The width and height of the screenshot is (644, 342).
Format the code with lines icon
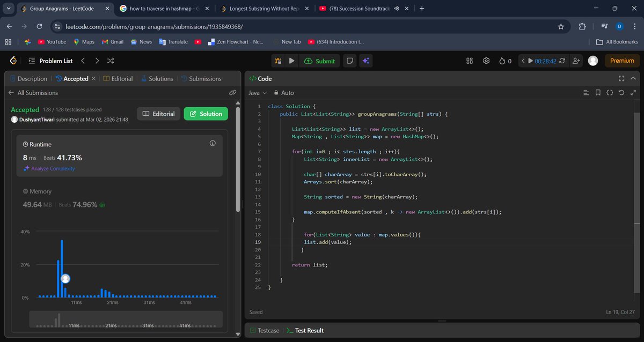(x=587, y=93)
